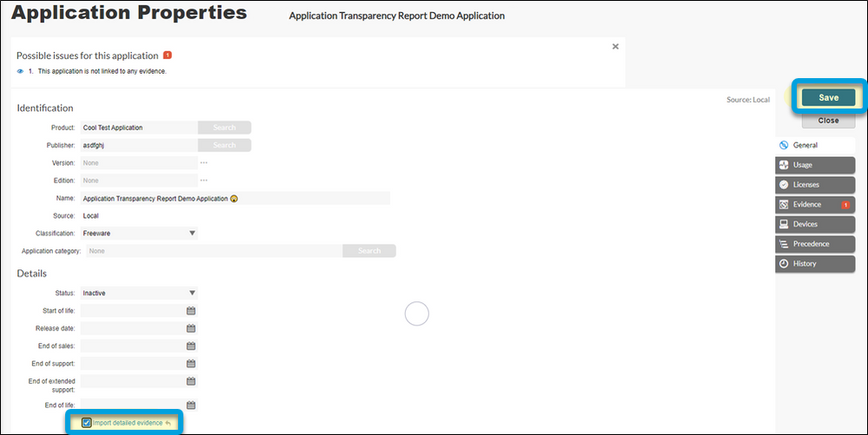Open the History tab

tap(815, 264)
